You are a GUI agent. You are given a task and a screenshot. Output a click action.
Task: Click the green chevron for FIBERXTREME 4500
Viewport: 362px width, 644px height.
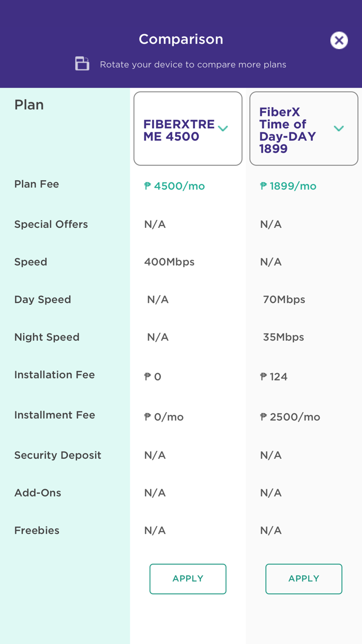[223, 128]
